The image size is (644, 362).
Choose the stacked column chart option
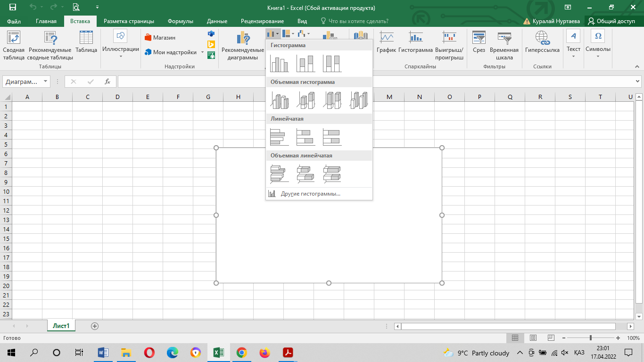tap(305, 63)
